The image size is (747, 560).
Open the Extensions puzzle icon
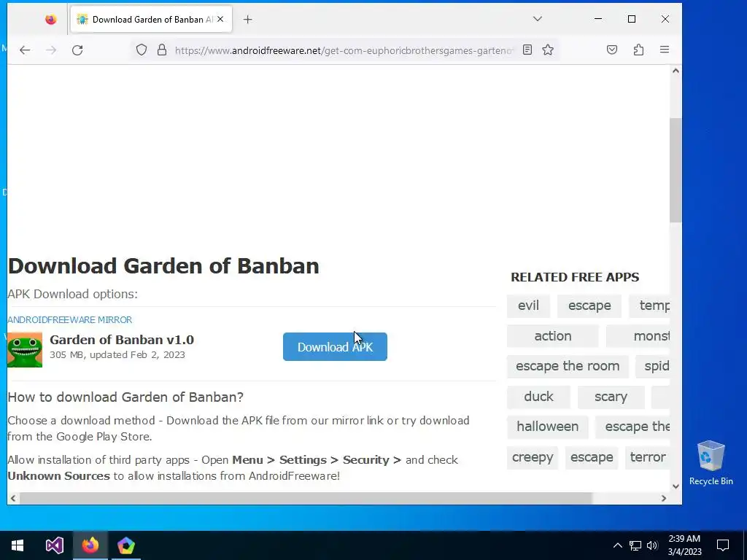coord(638,50)
